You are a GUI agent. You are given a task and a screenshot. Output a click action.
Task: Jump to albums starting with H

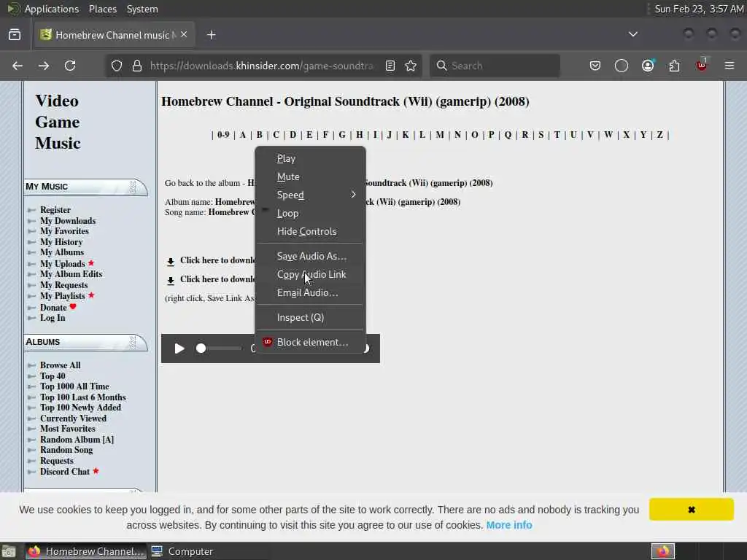coord(359,135)
